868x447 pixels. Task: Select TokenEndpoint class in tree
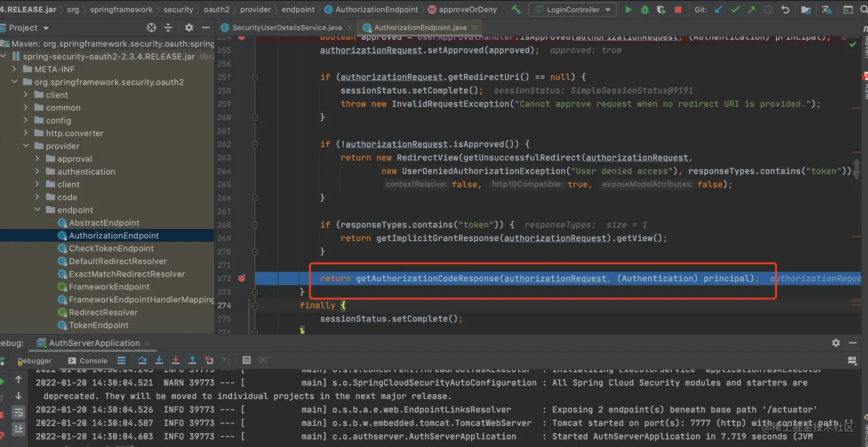(x=99, y=325)
